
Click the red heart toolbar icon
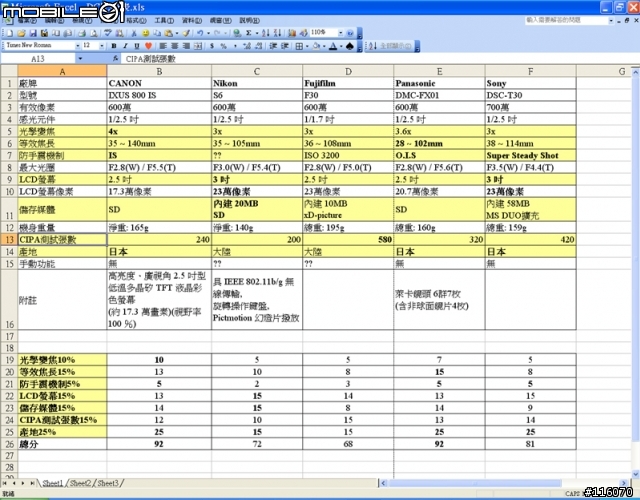(149, 46)
